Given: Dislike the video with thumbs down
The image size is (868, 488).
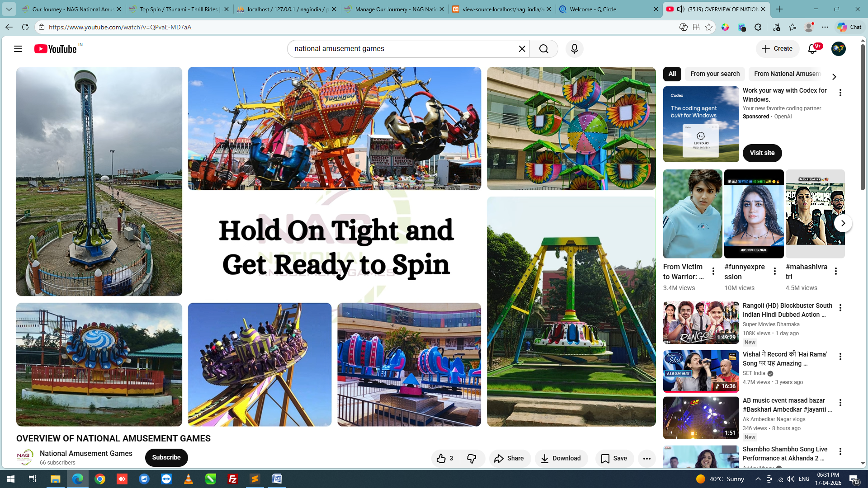Looking at the screenshot, I should coord(472,458).
